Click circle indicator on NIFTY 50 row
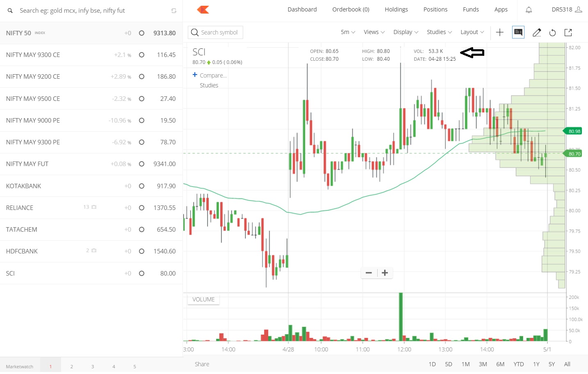Screen dimensions: 588x374 tap(141, 33)
